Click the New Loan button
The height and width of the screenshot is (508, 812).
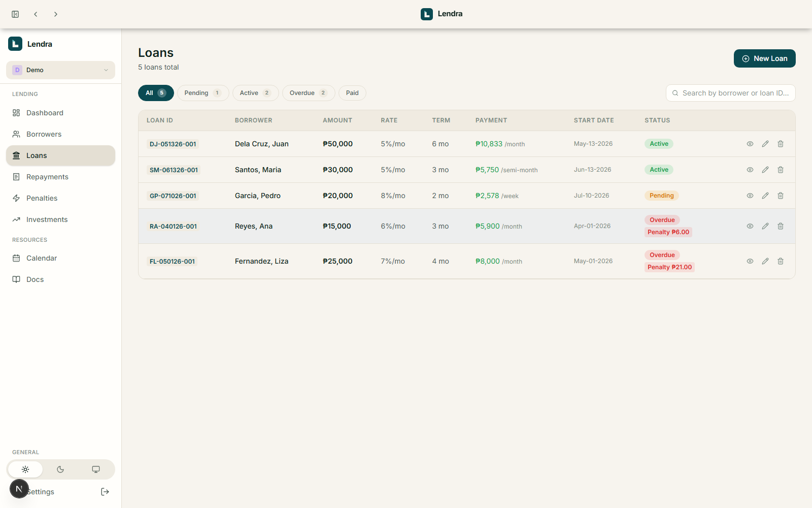pyautogui.click(x=764, y=58)
